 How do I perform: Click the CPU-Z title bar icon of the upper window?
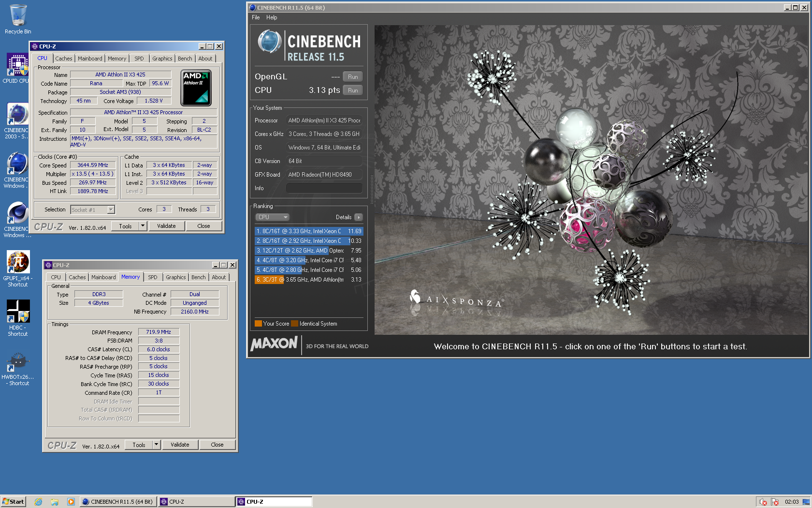(x=34, y=46)
